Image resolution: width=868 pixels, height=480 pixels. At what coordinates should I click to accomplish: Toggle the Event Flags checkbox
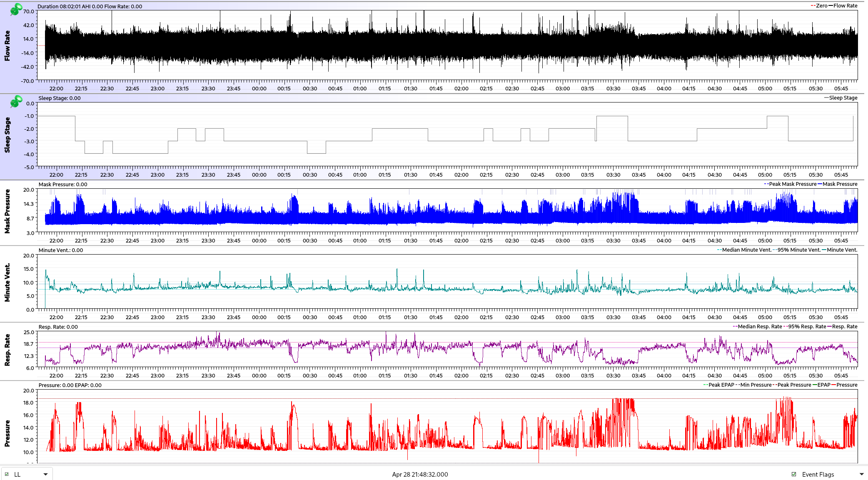(794, 474)
